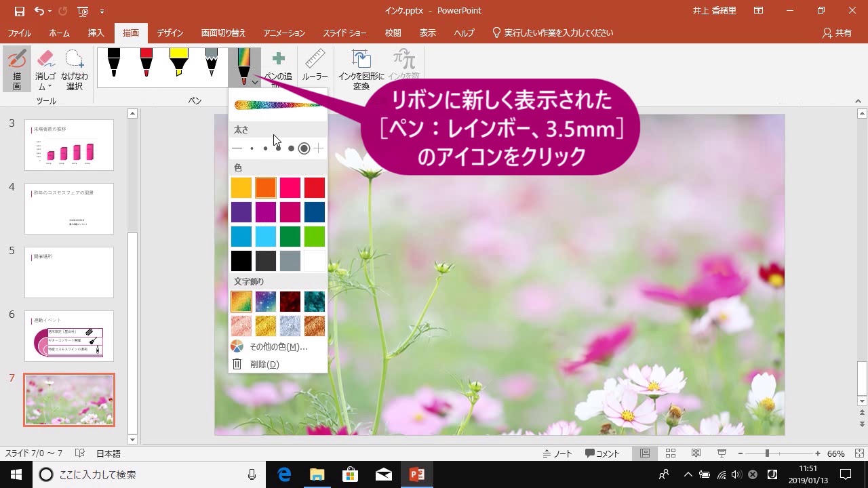The width and height of the screenshot is (868, 488).
Task: Toggle the Ruler (ルーラー) on
Action: click(315, 64)
